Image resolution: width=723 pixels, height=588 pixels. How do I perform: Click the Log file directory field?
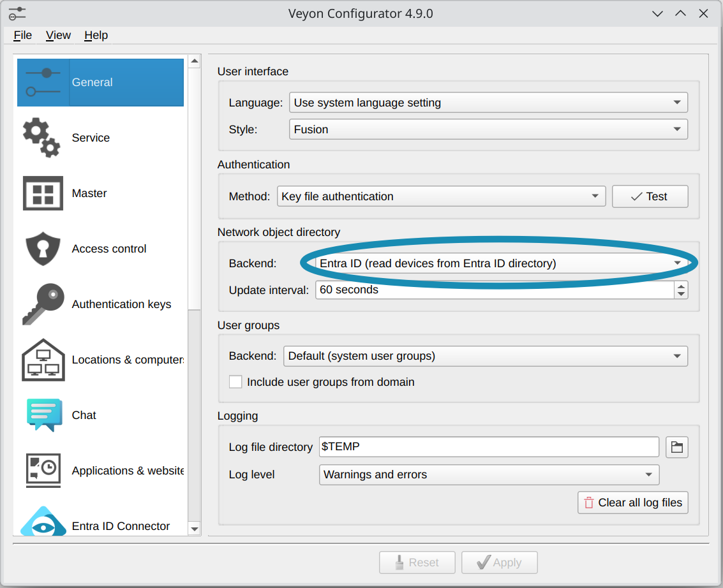point(488,447)
